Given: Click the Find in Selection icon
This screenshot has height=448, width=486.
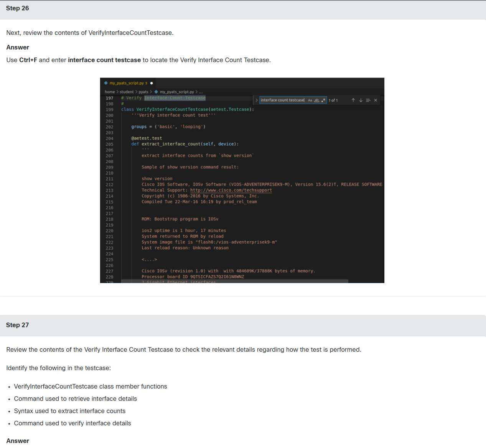Looking at the screenshot, I should (368, 100).
